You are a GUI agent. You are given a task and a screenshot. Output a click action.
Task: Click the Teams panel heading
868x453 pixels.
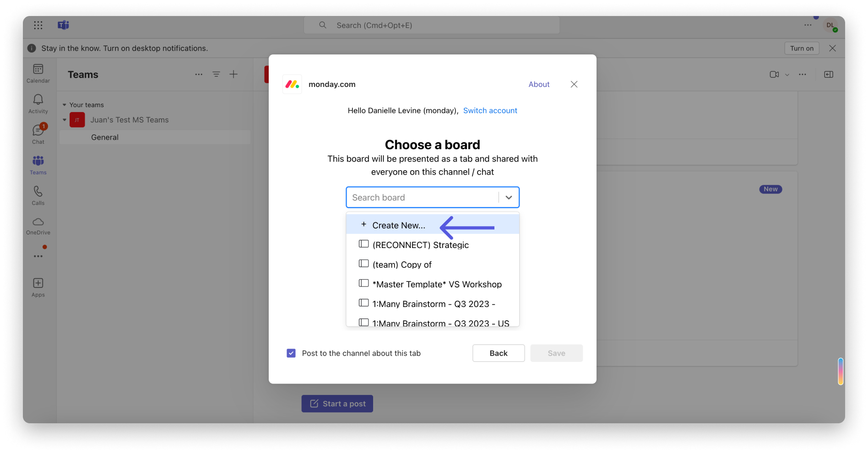(x=83, y=75)
